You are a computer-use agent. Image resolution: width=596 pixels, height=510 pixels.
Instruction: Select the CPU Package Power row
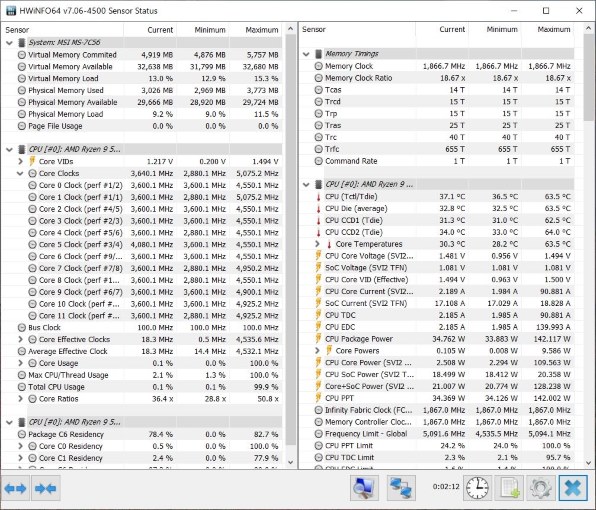[436, 339]
